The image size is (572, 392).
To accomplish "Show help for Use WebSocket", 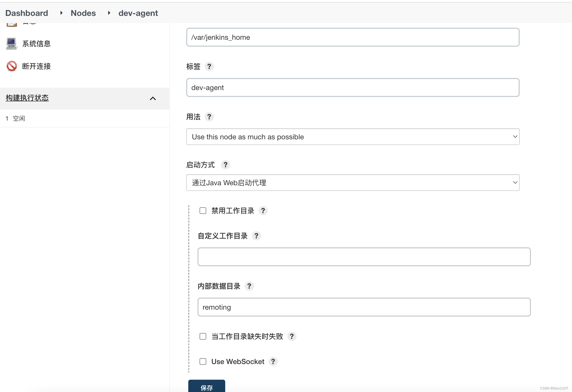I will click(273, 362).
